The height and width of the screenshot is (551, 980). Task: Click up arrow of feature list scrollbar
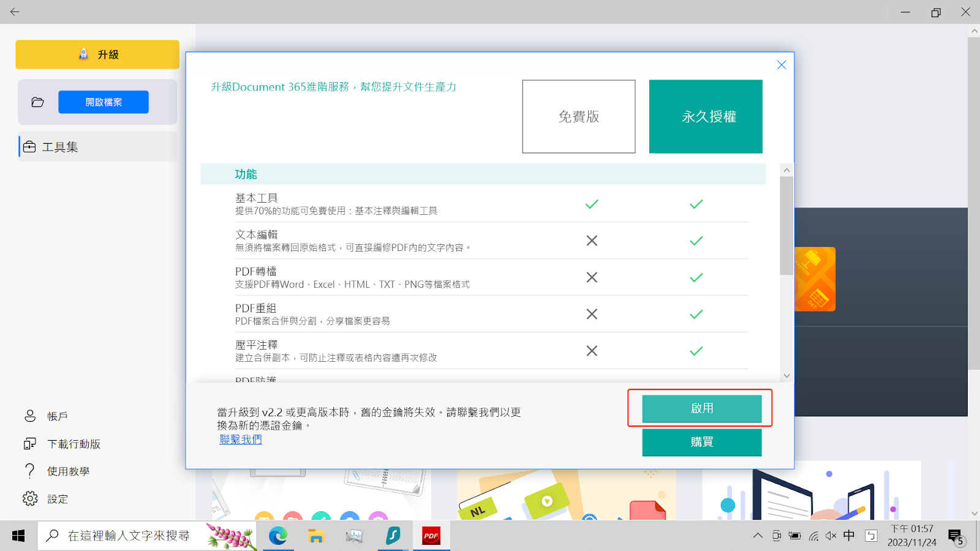786,170
